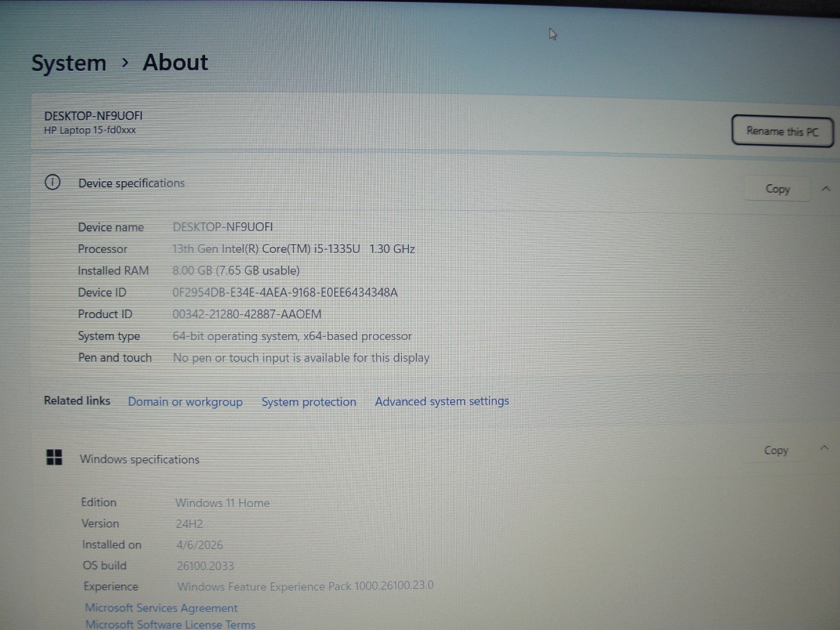Screen dimensions: 840x630
Task: Select the Device ID value text
Action: [x=285, y=292]
